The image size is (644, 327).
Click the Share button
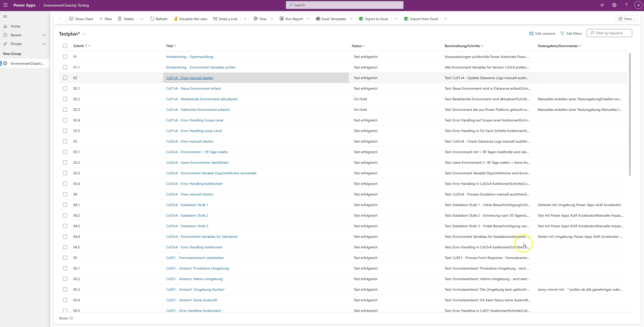[627, 19]
